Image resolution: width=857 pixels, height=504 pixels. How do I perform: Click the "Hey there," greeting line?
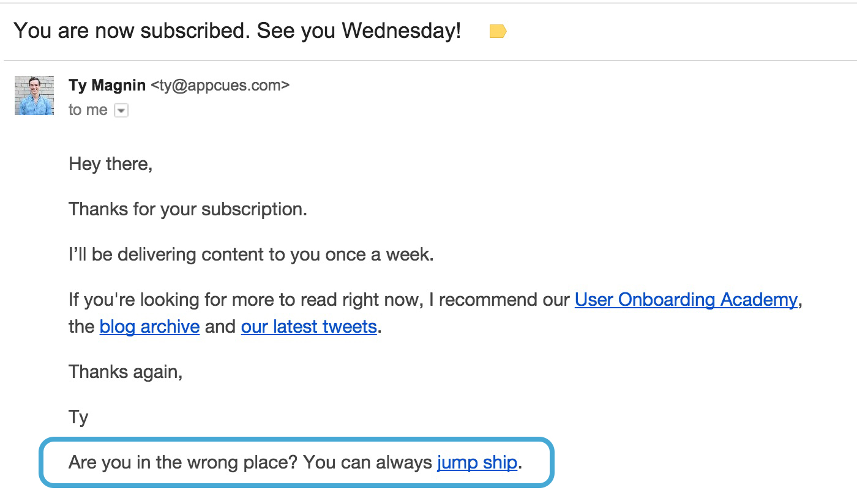(110, 164)
